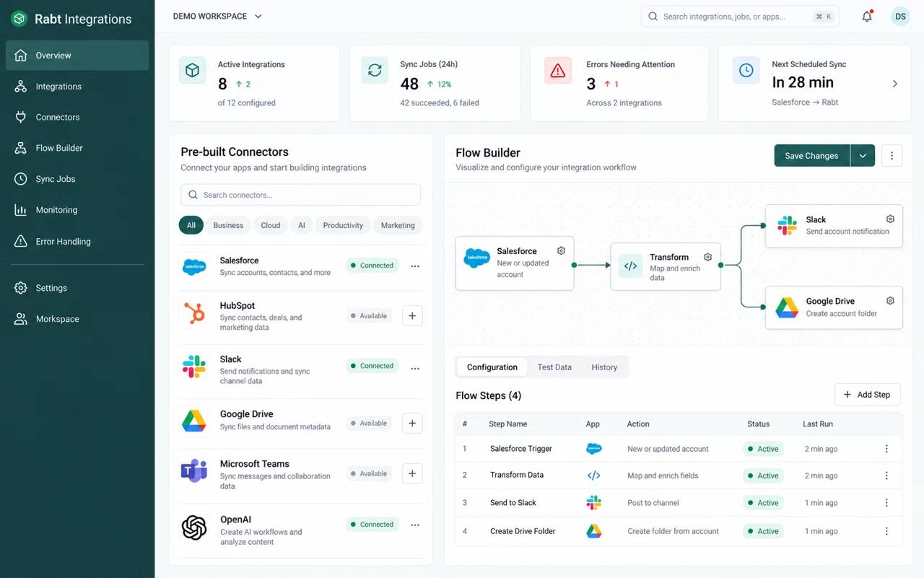Switch to the Test Data tab
The width and height of the screenshot is (924, 578).
coord(554,367)
